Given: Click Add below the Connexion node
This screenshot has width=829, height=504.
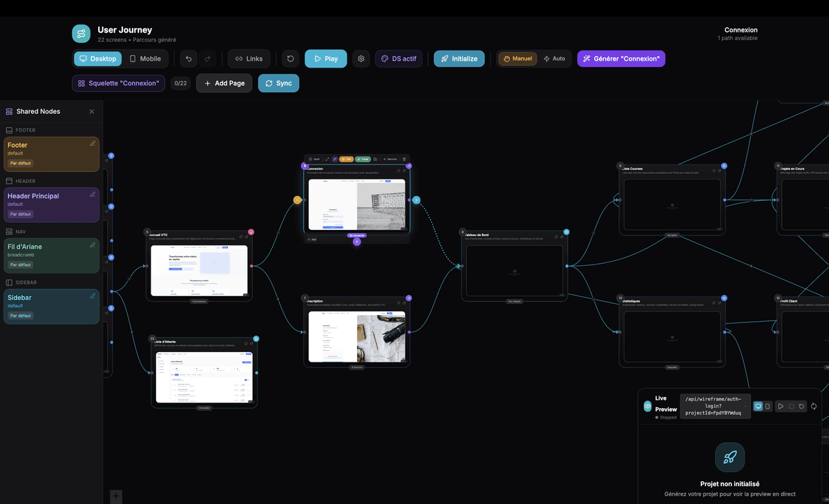Looking at the screenshot, I should click(312, 240).
